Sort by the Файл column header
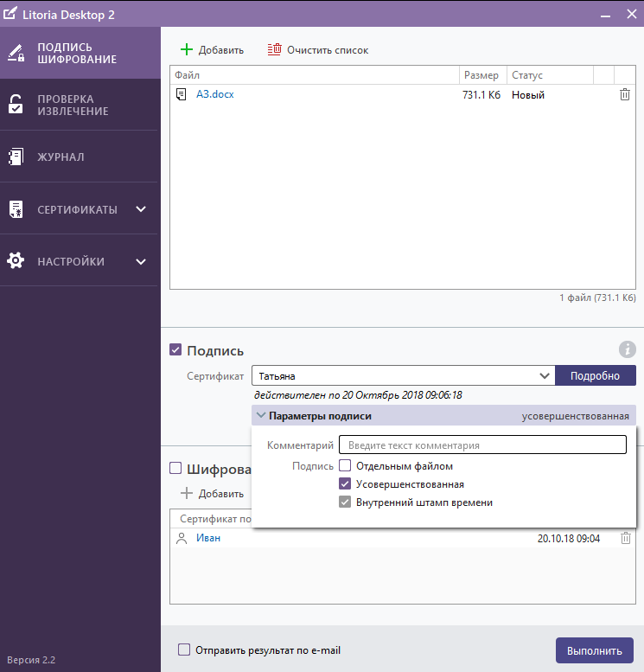644x672 pixels. tap(315, 75)
